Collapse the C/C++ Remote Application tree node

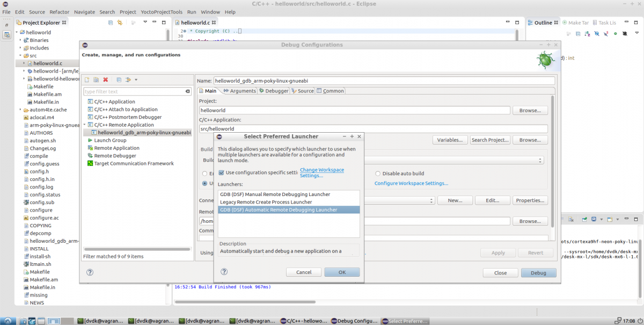(x=85, y=125)
